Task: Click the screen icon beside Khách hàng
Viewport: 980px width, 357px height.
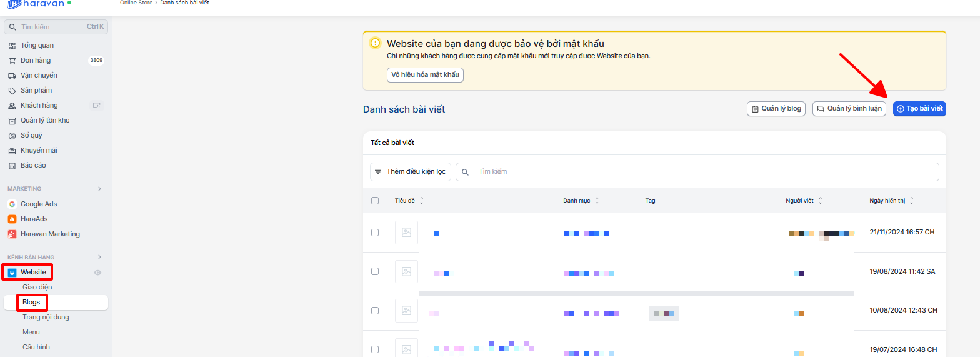Action: point(97,105)
